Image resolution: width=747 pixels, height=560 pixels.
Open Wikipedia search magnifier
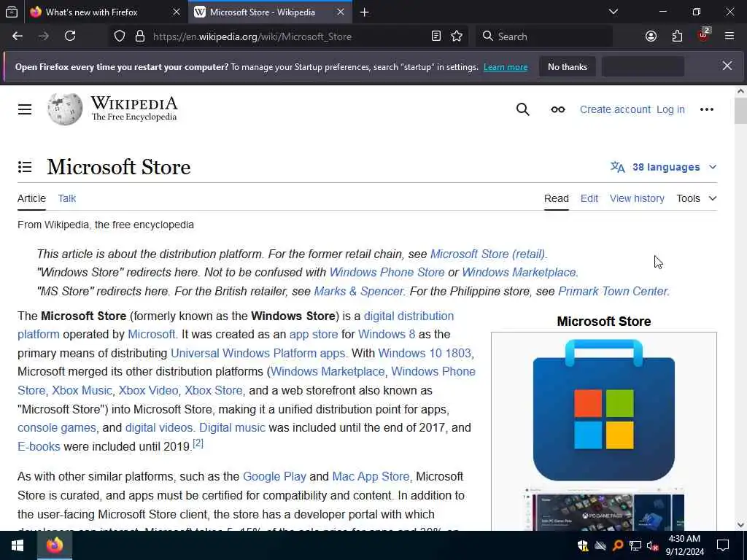(522, 109)
